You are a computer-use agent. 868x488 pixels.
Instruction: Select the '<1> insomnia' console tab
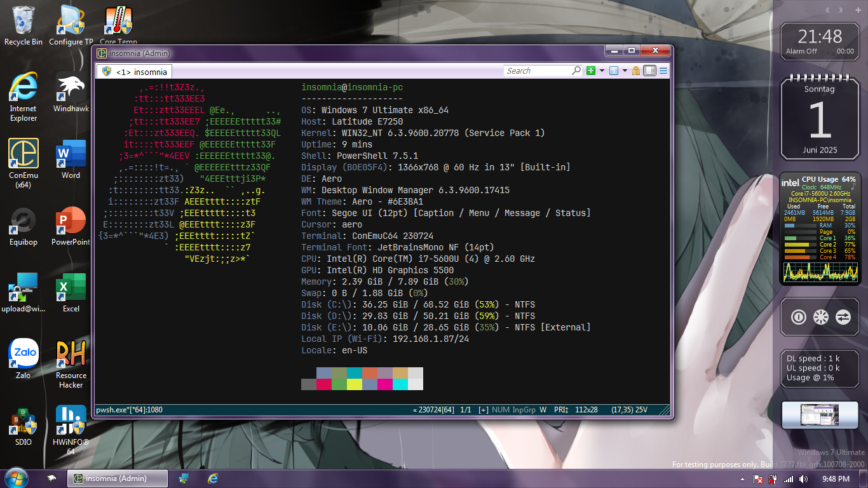pyautogui.click(x=135, y=72)
